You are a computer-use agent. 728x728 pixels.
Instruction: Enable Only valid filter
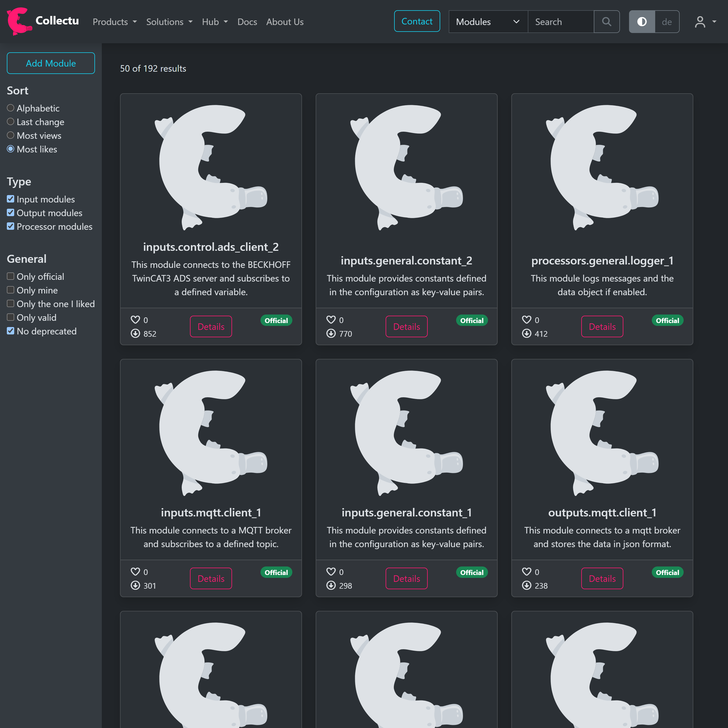[x=11, y=317]
